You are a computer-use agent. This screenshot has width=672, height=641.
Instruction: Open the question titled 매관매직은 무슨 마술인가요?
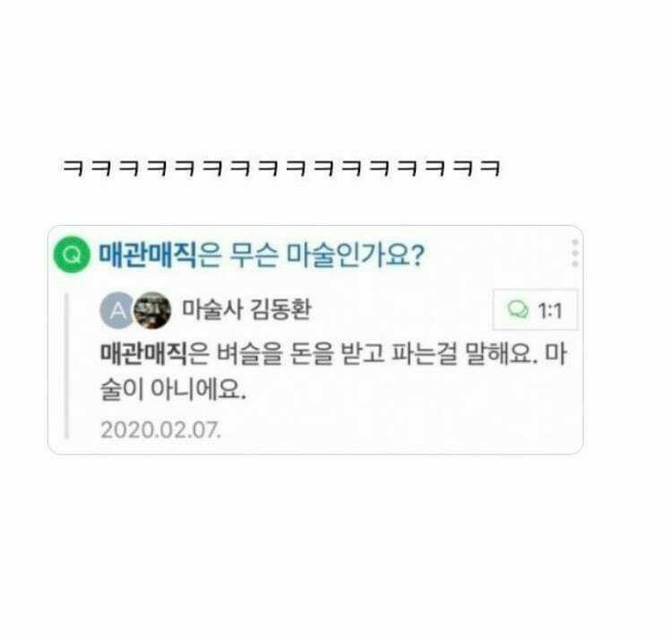pos(262,255)
